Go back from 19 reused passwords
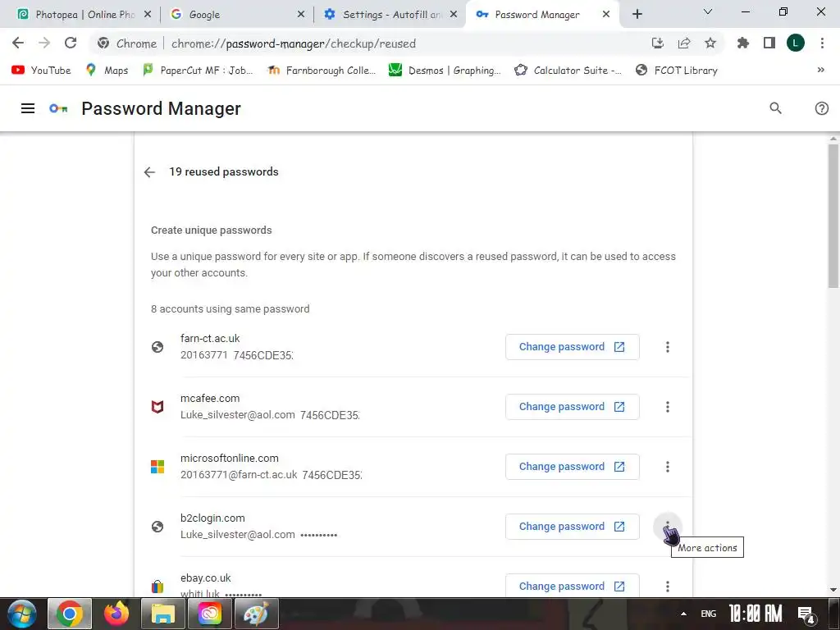This screenshot has width=840, height=630. coord(149,172)
